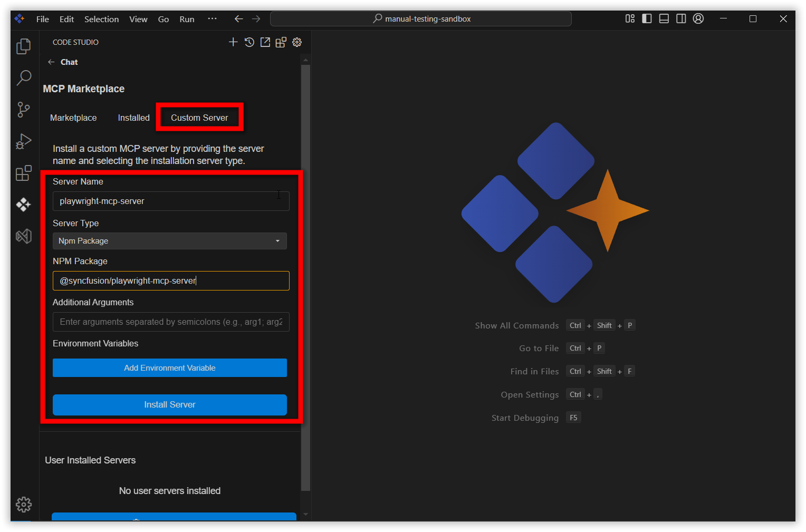Viewport: 806px width, 532px height.
Task: Toggle primary side bar visibility
Action: (x=647, y=18)
